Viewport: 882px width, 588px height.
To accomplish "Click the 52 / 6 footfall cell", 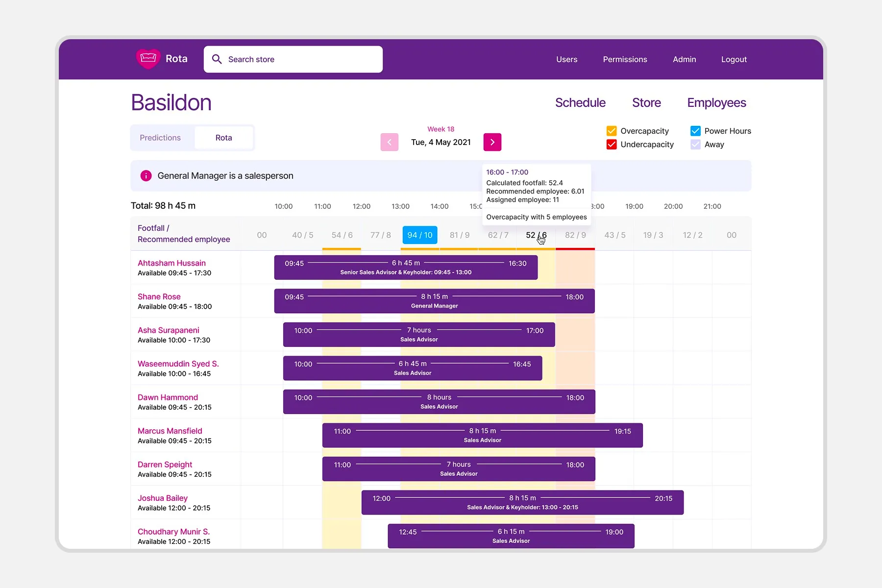I will pos(536,235).
